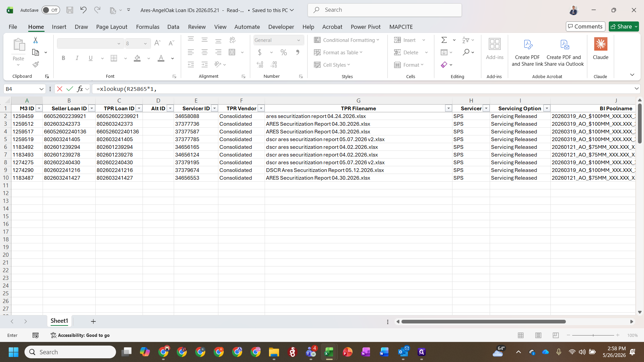This screenshot has height=362, width=644.
Task: Click in the formula bar text
Action: [126, 89]
